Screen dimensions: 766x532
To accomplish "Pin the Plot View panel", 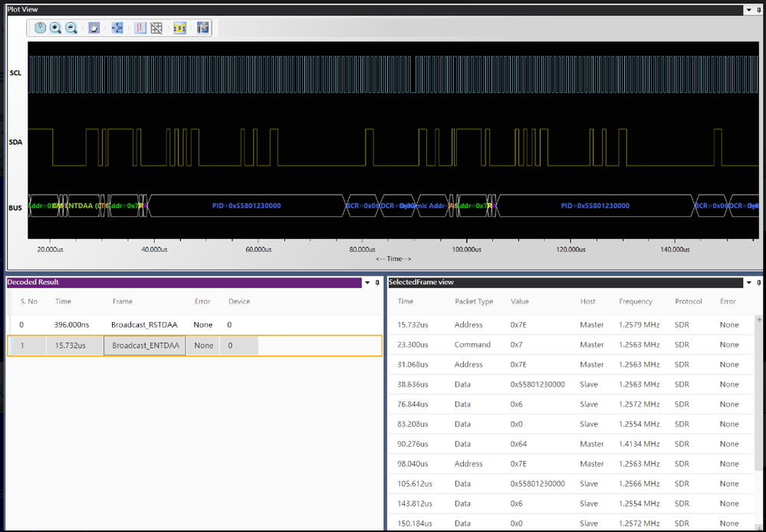I will [x=760, y=9].
